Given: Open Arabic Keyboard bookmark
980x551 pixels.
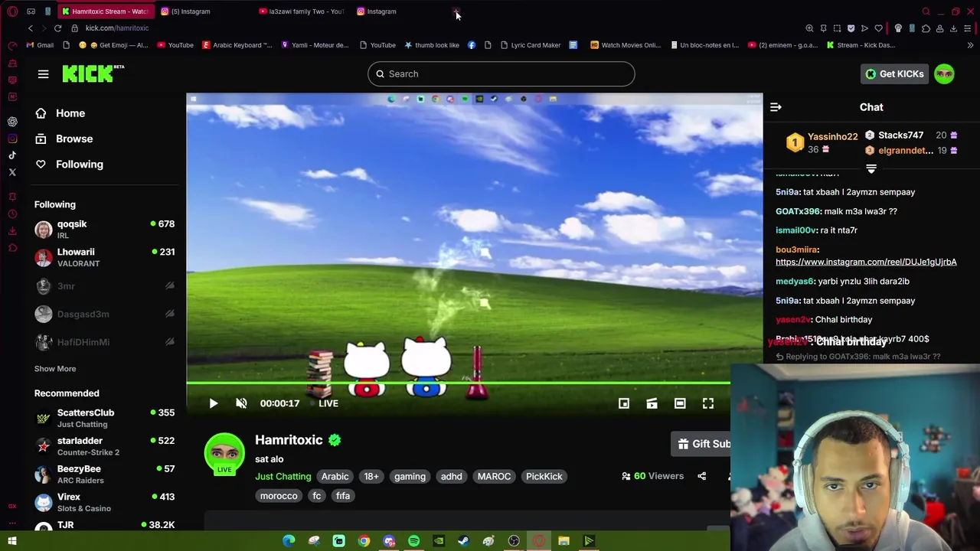Looking at the screenshot, I should point(237,45).
